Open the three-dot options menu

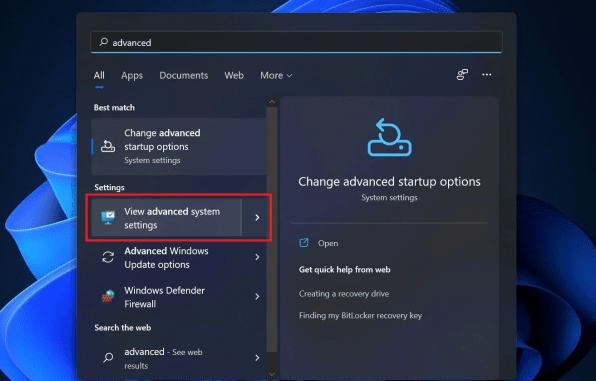487,75
